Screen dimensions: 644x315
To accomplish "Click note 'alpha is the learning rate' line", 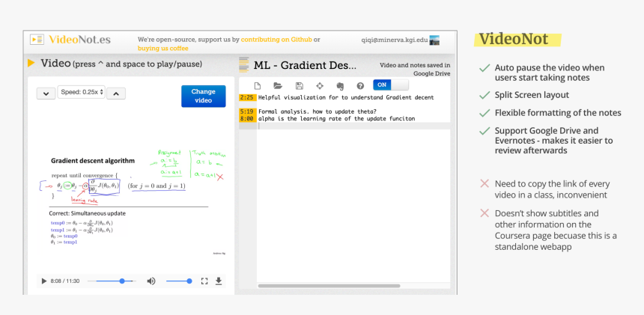I will [336, 118].
